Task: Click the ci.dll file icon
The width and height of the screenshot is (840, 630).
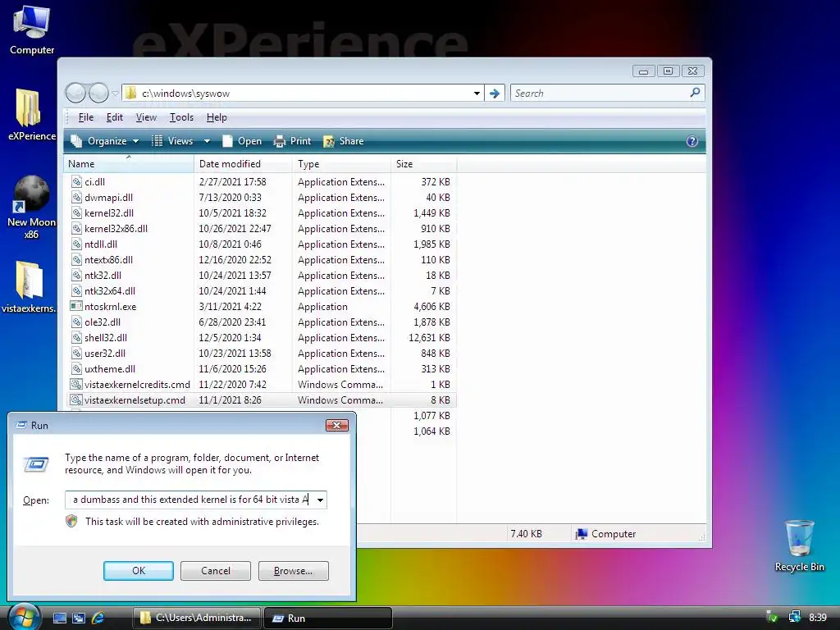Action: pyautogui.click(x=76, y=181)
